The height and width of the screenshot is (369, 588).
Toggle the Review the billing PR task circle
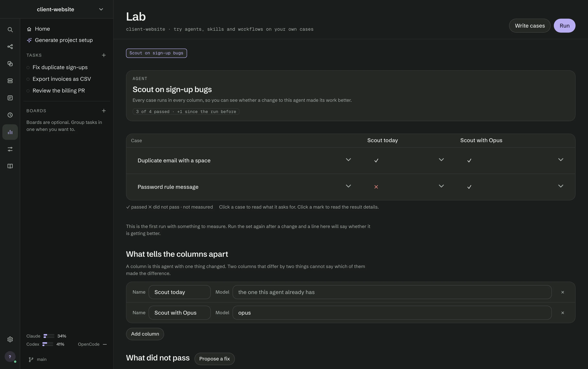[x=28, y=91]
